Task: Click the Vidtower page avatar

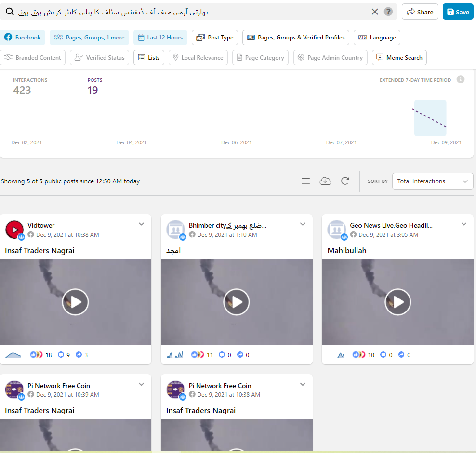Action: [x=14, y=230]
